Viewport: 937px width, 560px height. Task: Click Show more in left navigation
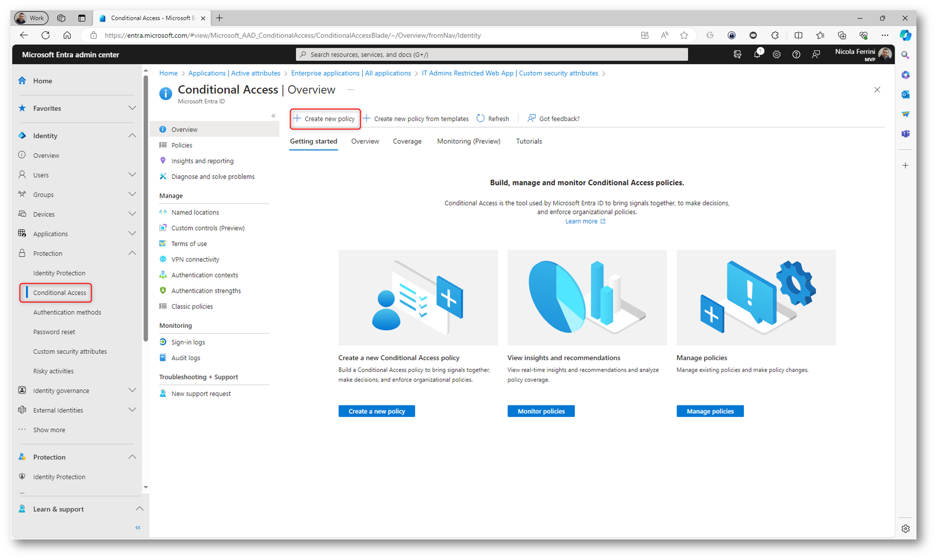click(x=49, y=429)
